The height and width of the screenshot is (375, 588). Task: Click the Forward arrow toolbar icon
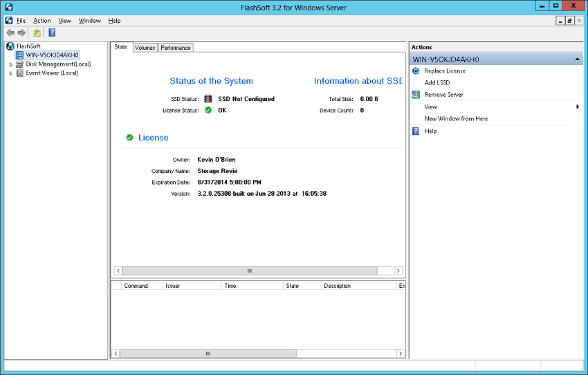pyautogui.click(x=21, y=33)
